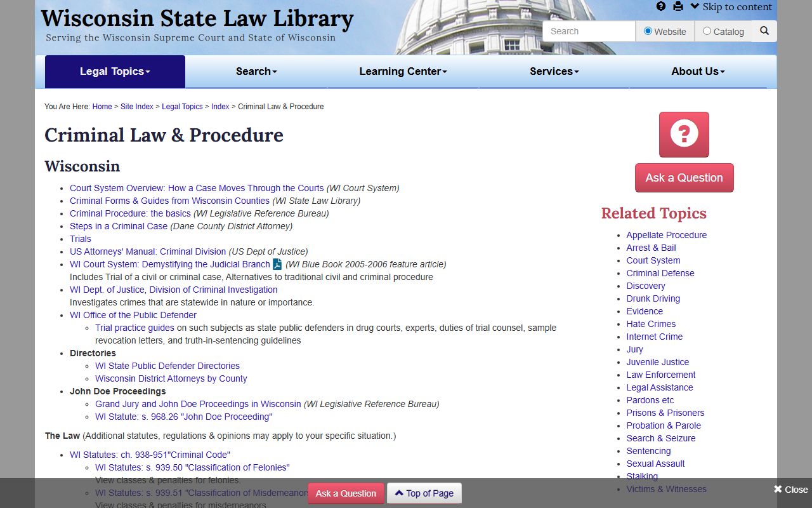Click the printer icon in header
The width and height of the screenshot is (812, 508).
coord(678,6)
